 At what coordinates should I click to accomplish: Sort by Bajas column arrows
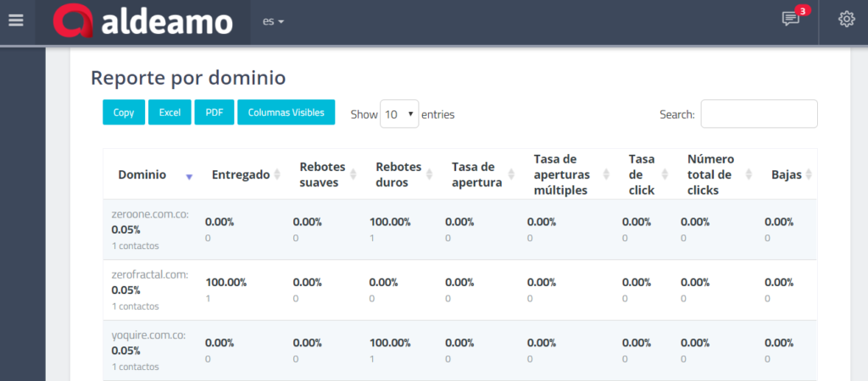(808, 174)
